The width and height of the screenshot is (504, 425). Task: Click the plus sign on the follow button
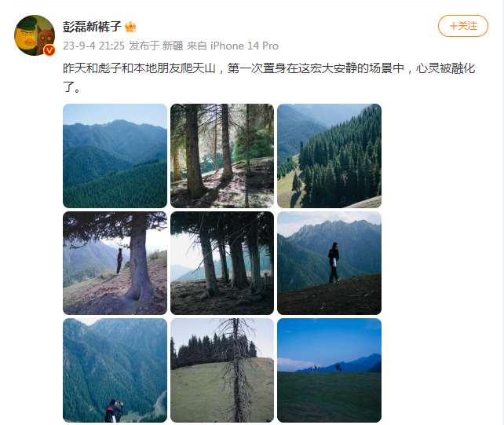pyautogui.click(x=453, y=26)
